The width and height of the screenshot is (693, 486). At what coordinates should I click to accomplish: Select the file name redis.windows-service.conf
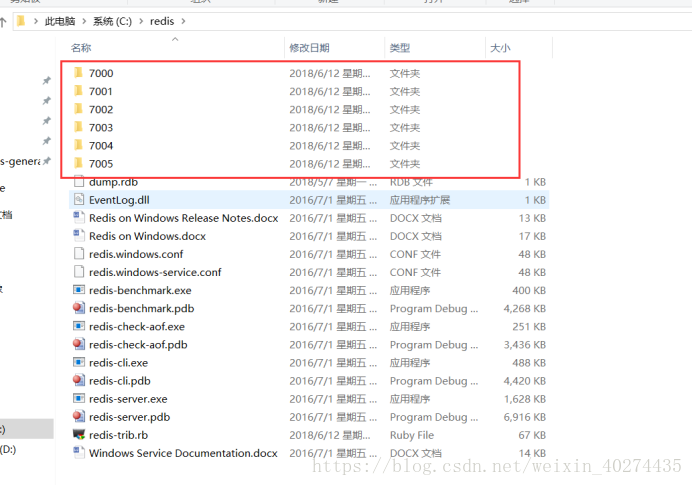point(155,272)
